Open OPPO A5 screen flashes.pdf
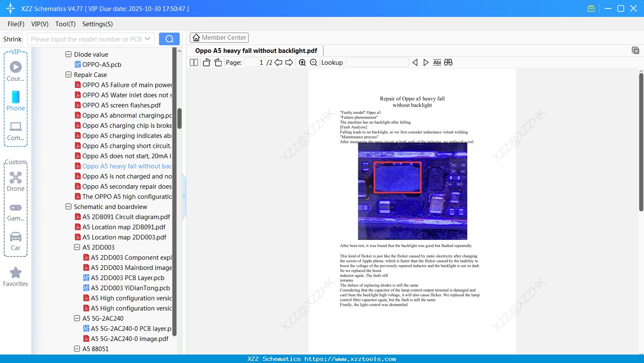Viewport: 644px width, 363px height. (x=118, y=105)
